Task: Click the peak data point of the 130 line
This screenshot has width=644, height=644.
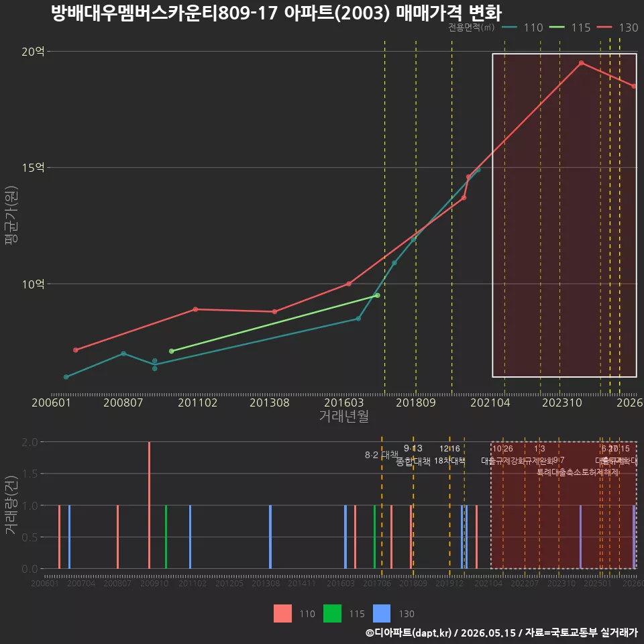Action: (x=581, y=63)
